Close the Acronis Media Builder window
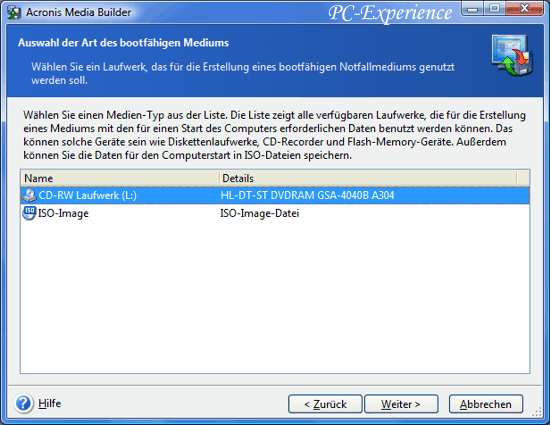550x425 pixels. [524, 9]
